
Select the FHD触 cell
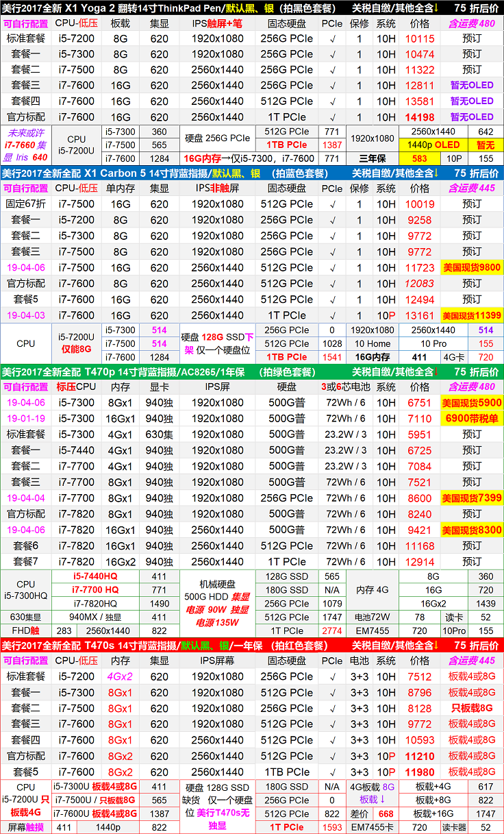(x=26, y=630)
